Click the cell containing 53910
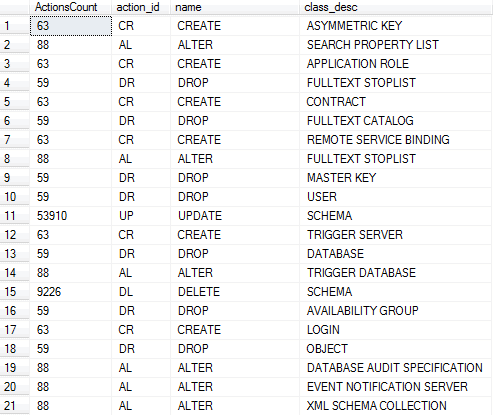Image resolution: width=493 pixels, height=415 pixels. 71,216
